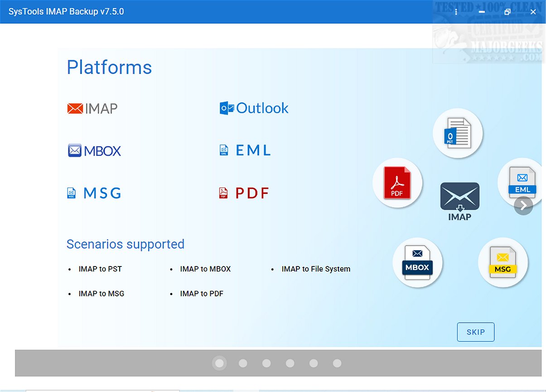Screen dimensions: 546x392
Task: Select the first slide indicator dot
Action: [x=219, y=363]
